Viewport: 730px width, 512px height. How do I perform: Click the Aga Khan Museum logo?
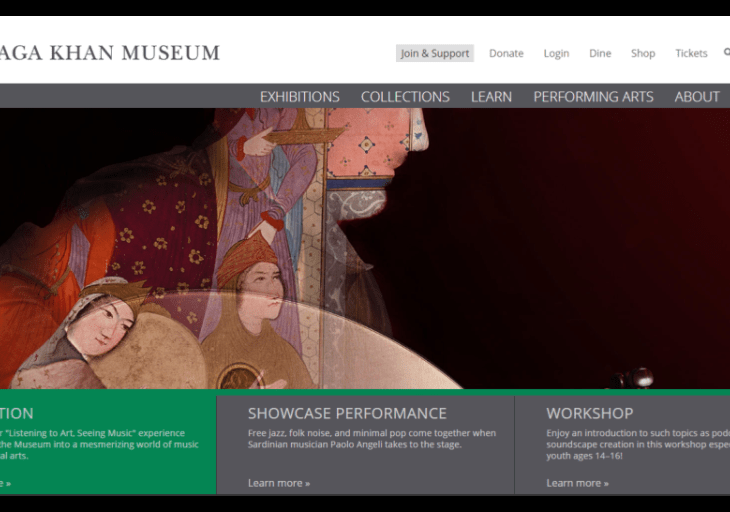coord(109,53)
